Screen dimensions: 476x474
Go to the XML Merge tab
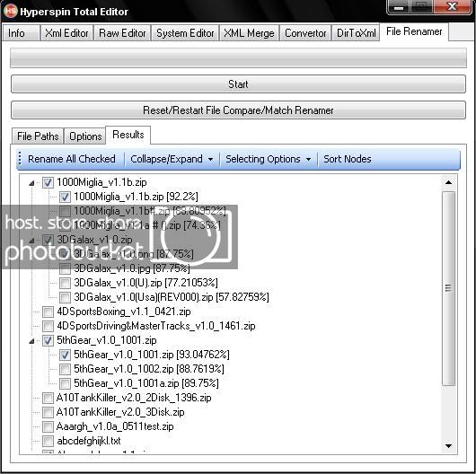pyautogui.click(x=249, y=33)
